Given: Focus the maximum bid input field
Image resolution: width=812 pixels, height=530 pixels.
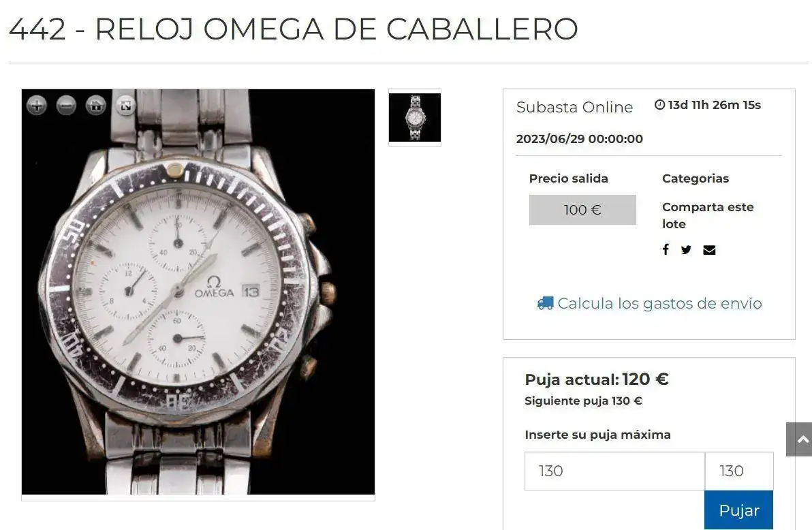Looking at the screenshot, I should coord(614,471).
